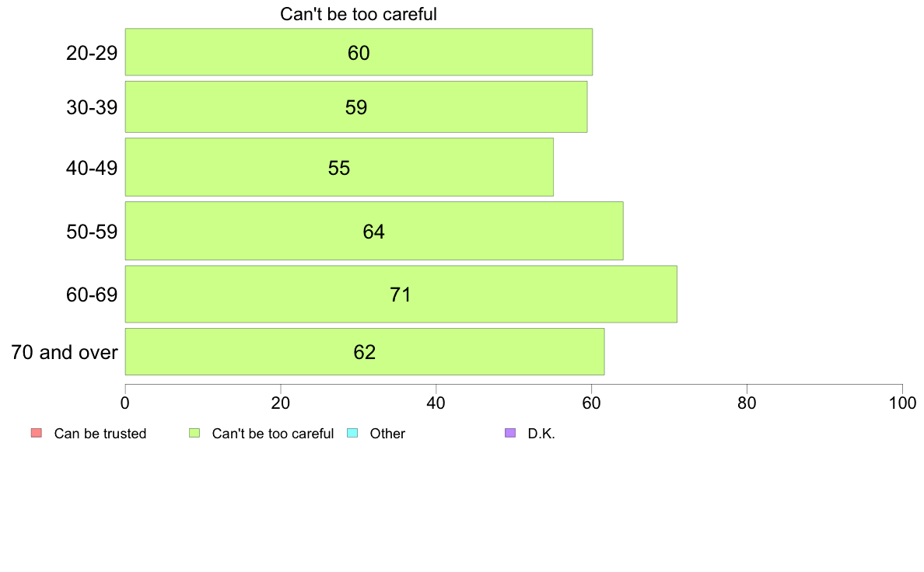The width and height of the screenshot is (924, 572).
Task: Select the 50-59 bar showing 64
Action: coord(374,231)
